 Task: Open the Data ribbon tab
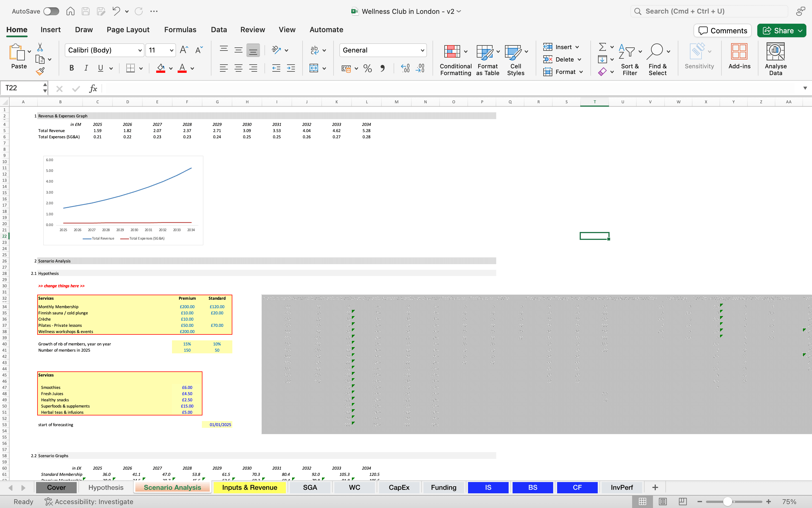(x=219, y=30)
